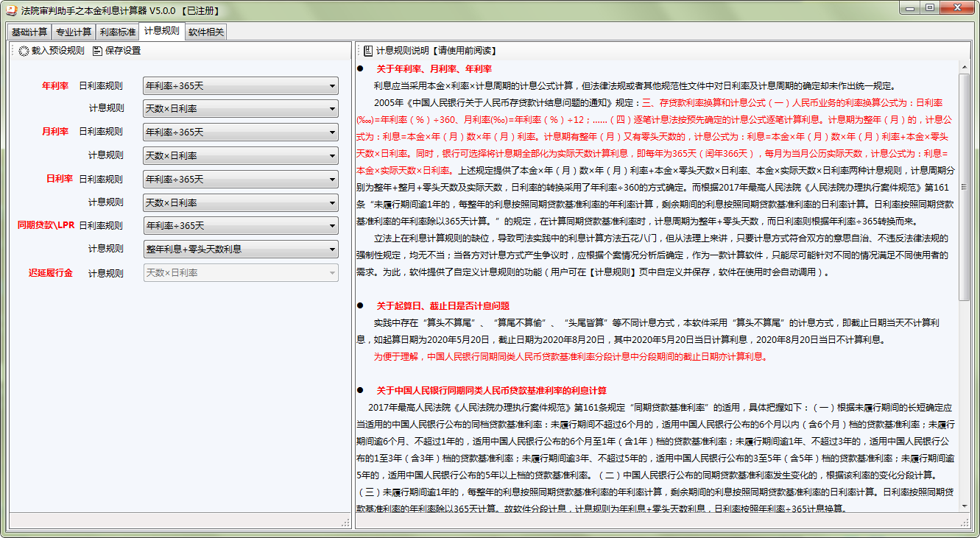The image size is (980, 538).
Task: Click the 保存设置 floppy disk icon
Action: click(96, 51)
